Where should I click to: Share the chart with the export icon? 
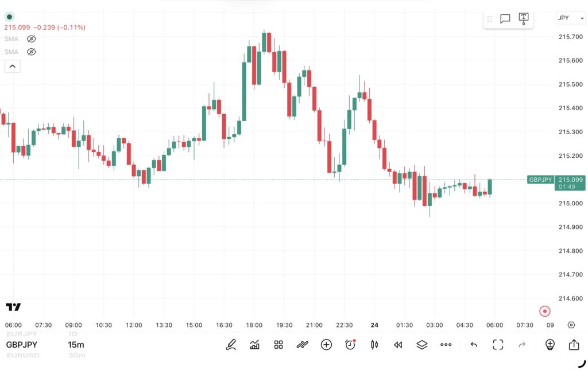(x=575, y=344)
